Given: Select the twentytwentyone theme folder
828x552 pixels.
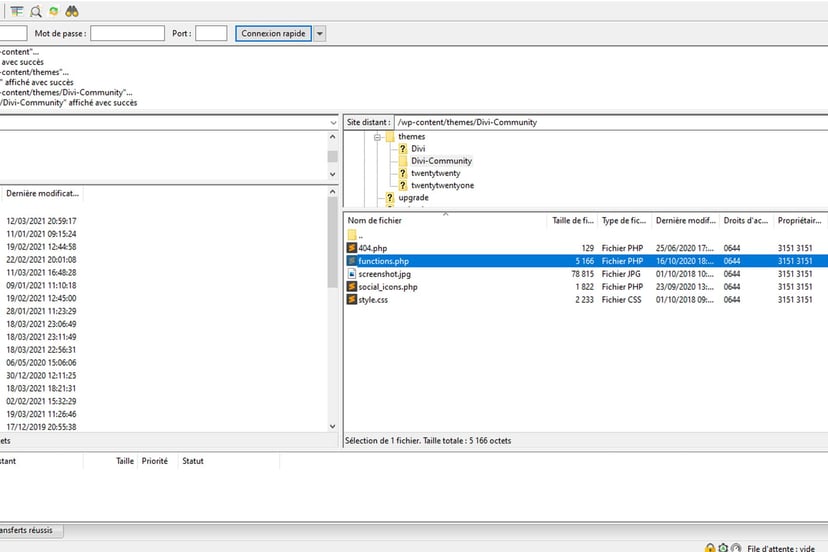Looking at the screenshot, I should (x=442, y=185).
